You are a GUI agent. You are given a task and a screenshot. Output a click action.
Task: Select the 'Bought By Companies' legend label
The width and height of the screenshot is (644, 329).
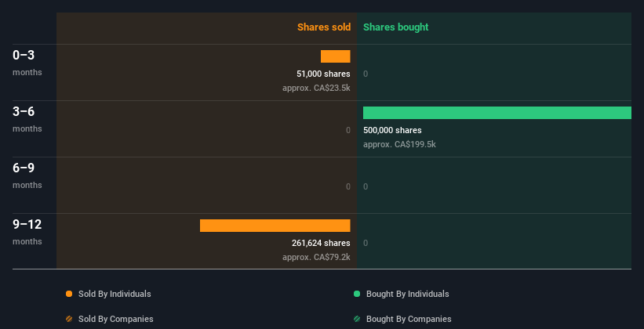click(x=409, y=319)
